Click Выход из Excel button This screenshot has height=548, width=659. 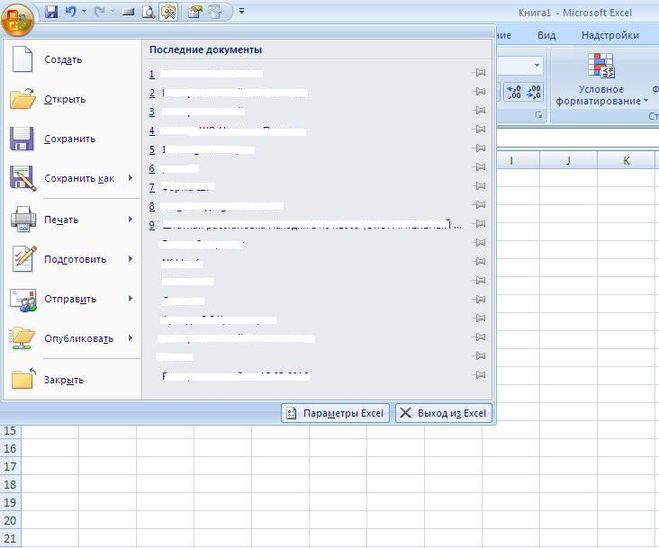tap(443, 413)
